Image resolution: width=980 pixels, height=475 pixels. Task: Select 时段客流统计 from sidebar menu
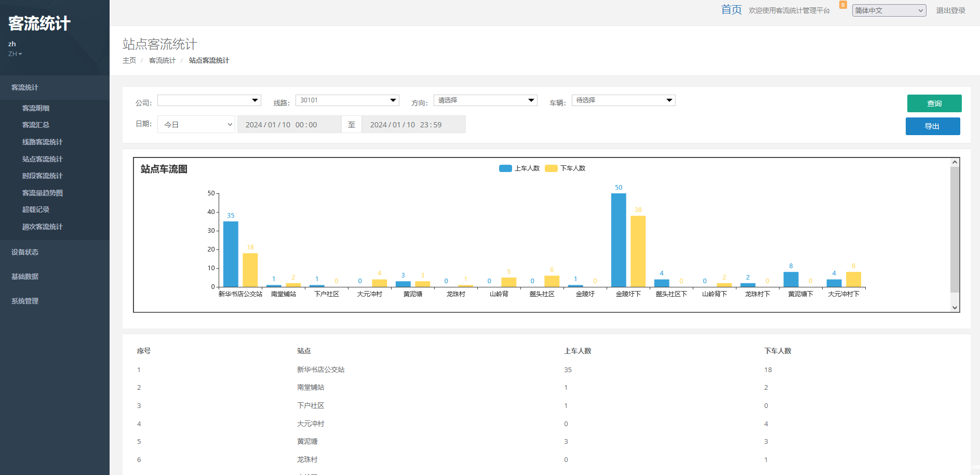point(42,176)
